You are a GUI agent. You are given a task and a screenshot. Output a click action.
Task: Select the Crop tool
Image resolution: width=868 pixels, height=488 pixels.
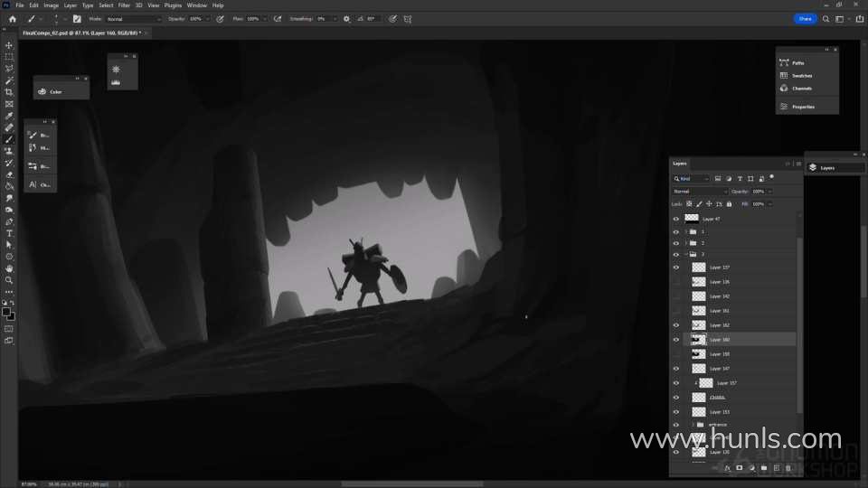(x=9, y=92)
